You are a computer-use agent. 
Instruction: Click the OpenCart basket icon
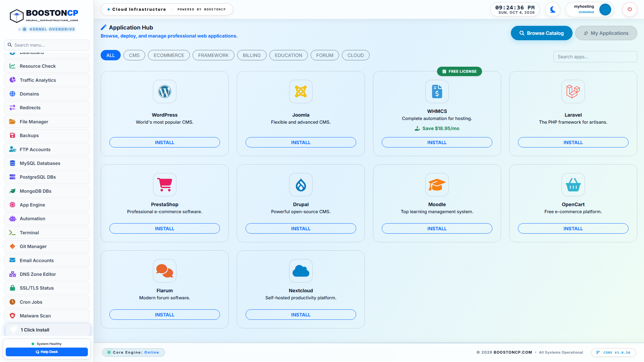coord(573,185)
